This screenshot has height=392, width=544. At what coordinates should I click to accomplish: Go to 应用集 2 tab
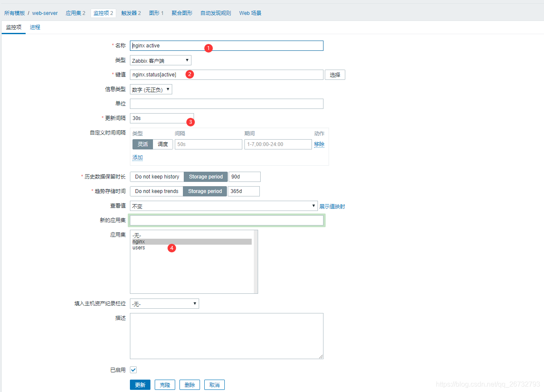[75, 13]
